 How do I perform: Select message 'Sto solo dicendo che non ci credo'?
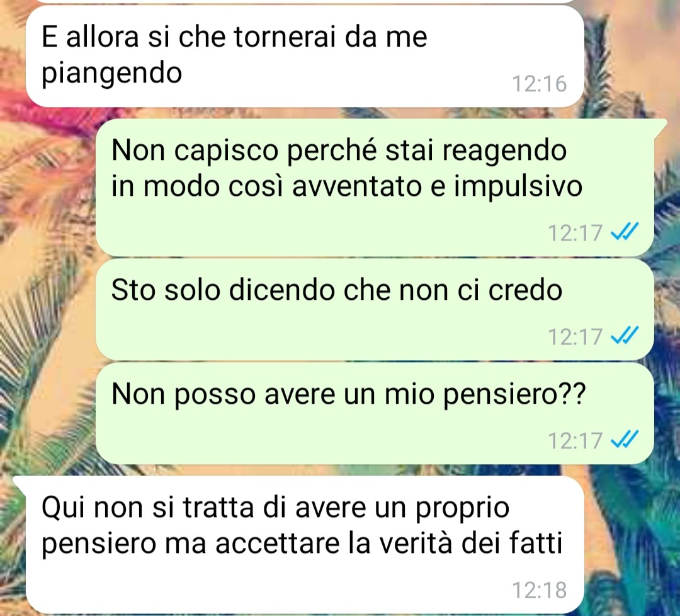click(375, 309)
